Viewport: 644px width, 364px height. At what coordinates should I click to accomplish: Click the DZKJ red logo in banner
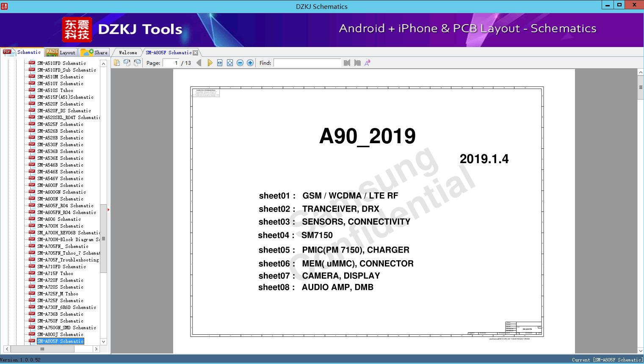tap(77, 30)
